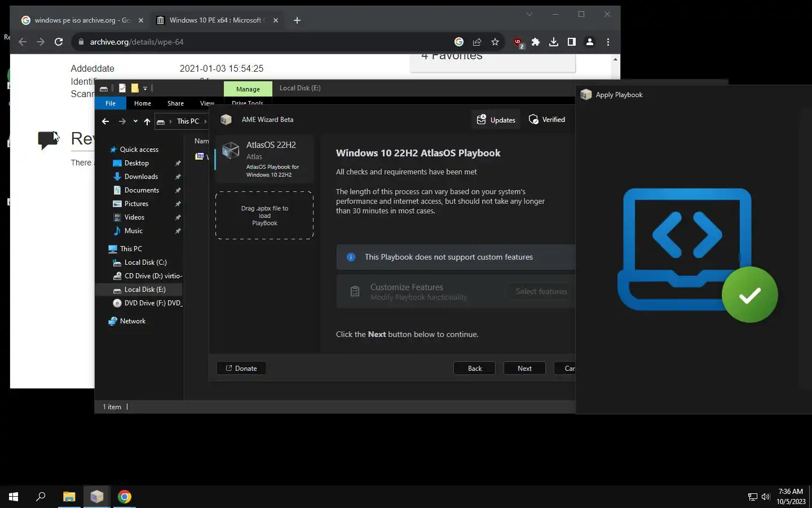Open Pictures in the navigation pane
812x508 pixels.
(136, 204)
